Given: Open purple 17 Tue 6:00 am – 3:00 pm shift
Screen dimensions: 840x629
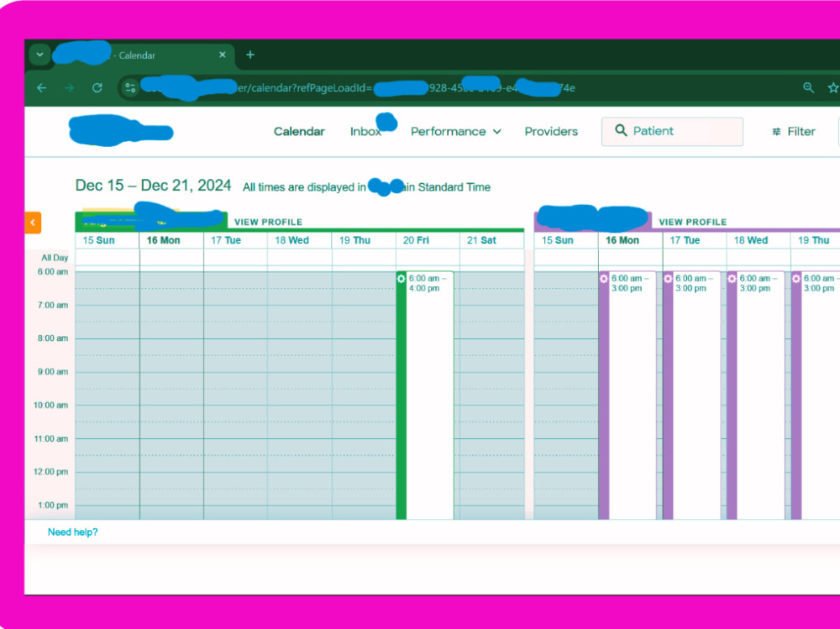Looking at the screenshot, I should tap(691, 396).
